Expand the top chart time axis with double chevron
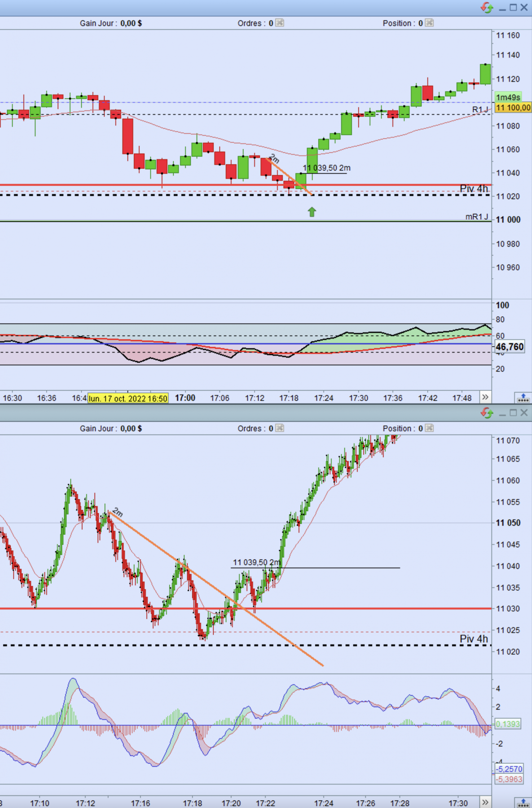532x808 pixels. [x=485, y=397]
